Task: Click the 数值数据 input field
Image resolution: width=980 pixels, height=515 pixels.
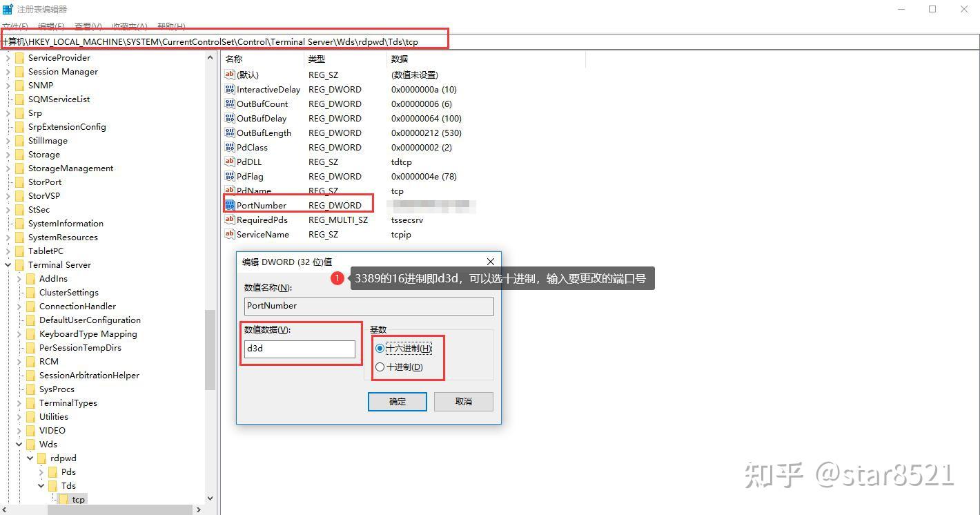Action: pos(300,349)
